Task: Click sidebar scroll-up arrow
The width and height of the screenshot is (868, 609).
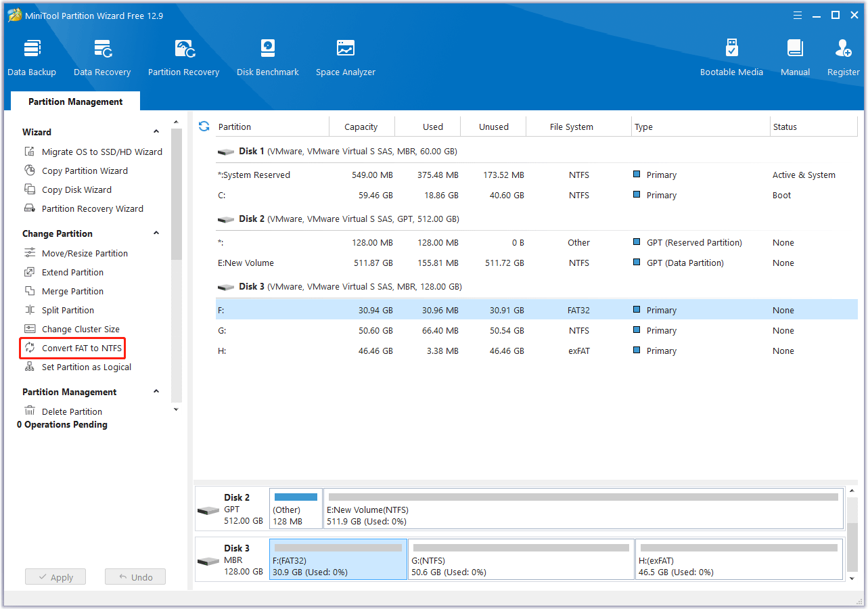Action: 177,122
